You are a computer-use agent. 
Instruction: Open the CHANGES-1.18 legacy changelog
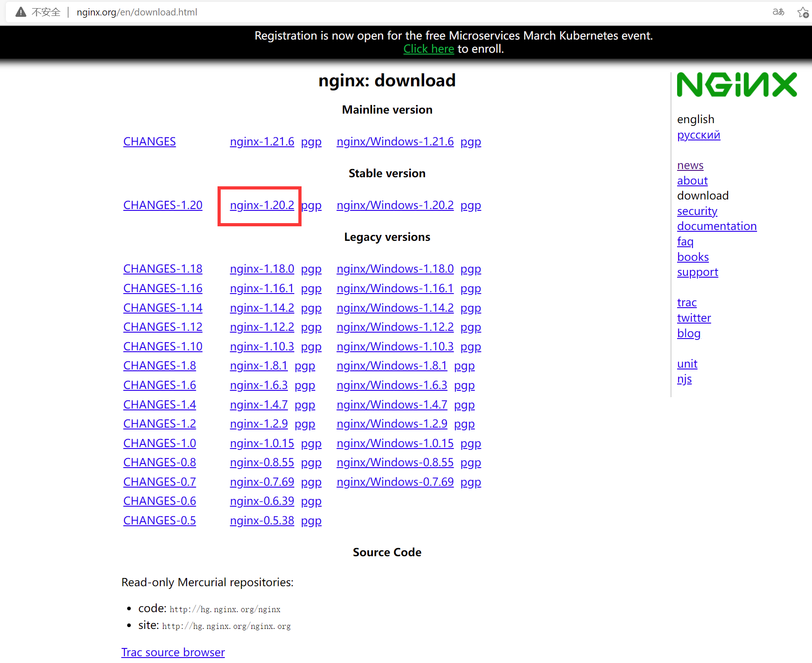coord(163,269)
